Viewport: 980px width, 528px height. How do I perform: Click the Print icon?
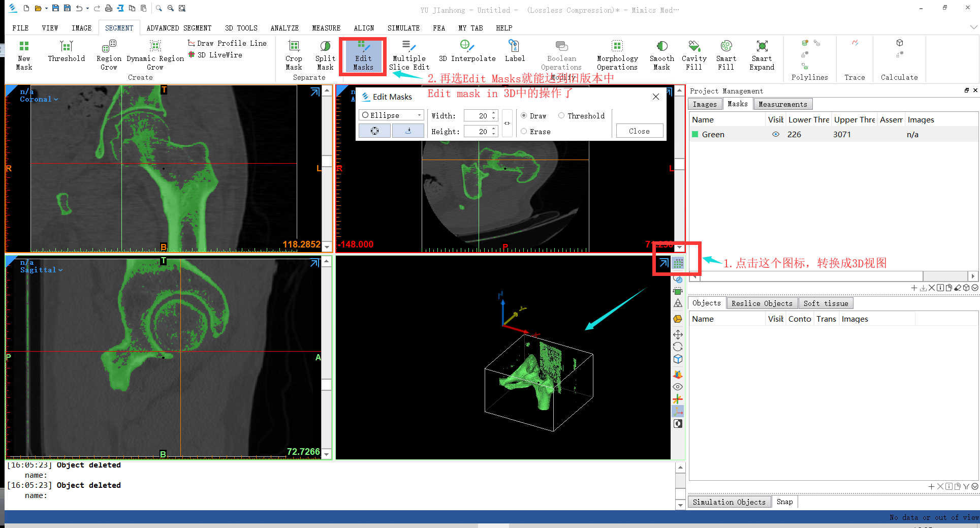pyautogui.click(x=108, y=8)
